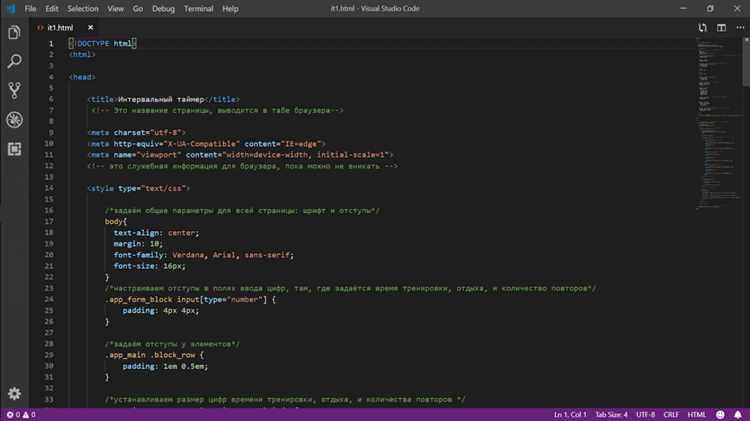Viewport: 750px width, 421px height.
Task: Open the Selection menu
Action: [83, 9]
